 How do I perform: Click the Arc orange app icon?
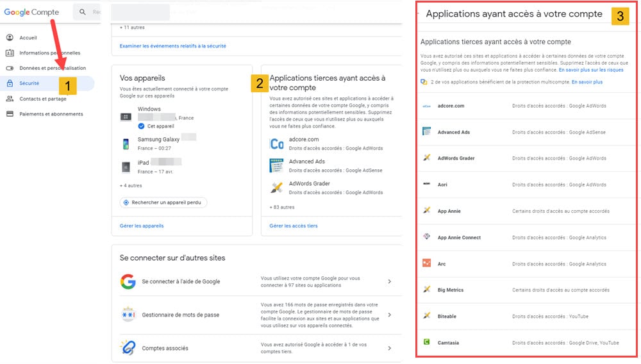(x=426, y=263)
